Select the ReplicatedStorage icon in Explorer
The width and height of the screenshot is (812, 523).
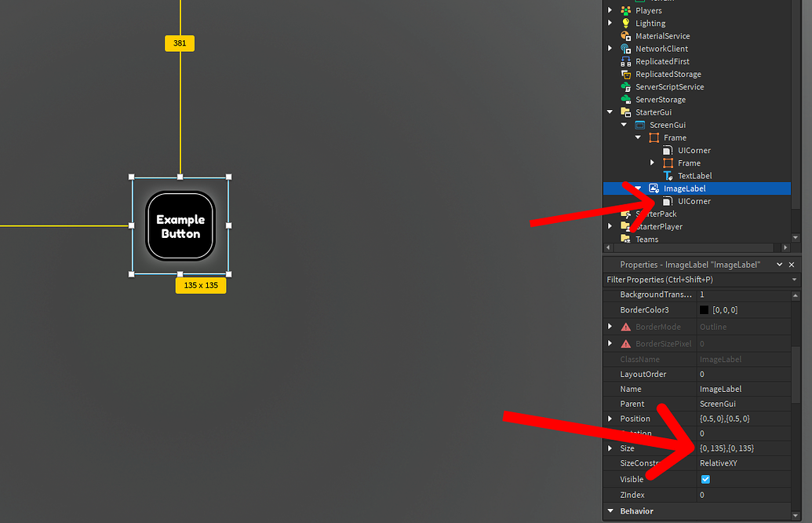[x=624, y=74]
